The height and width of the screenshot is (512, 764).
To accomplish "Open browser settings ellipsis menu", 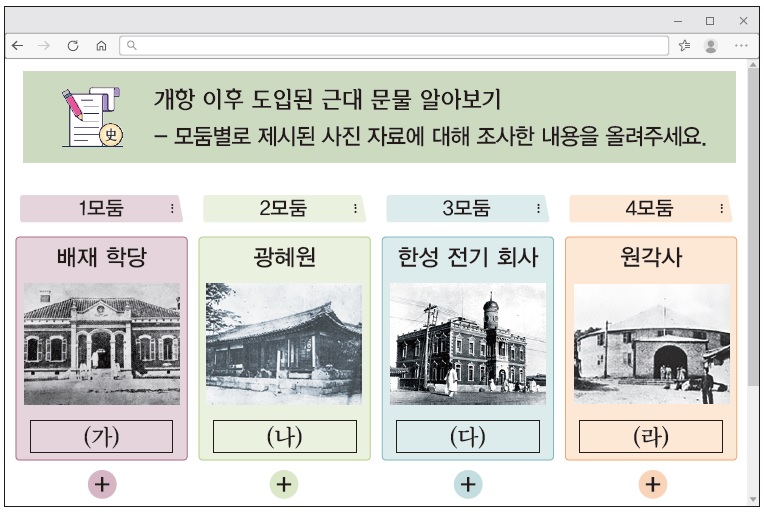I will pos(741,45).
